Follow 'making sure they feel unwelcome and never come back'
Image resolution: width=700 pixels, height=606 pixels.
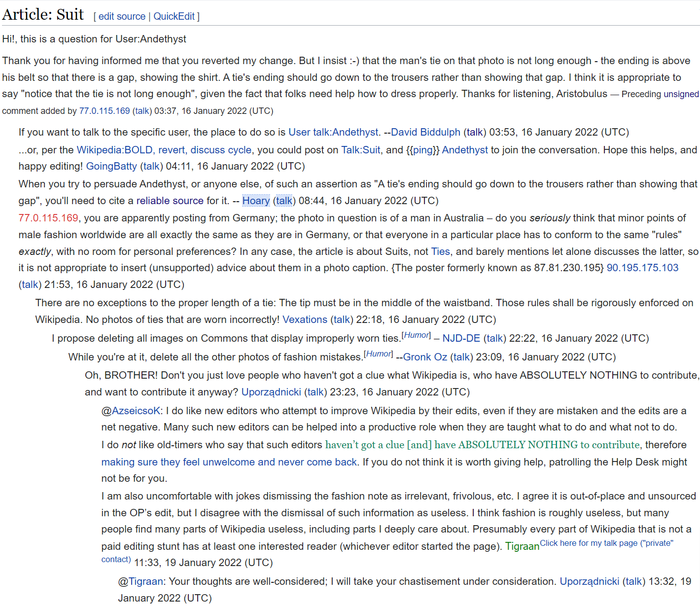click(x=229, y=462)
